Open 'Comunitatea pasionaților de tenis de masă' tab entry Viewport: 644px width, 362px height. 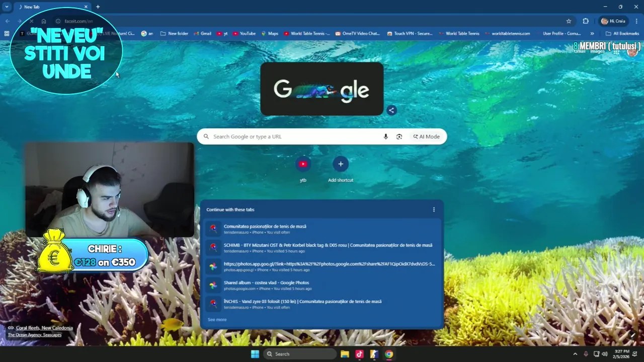(322, 229)
